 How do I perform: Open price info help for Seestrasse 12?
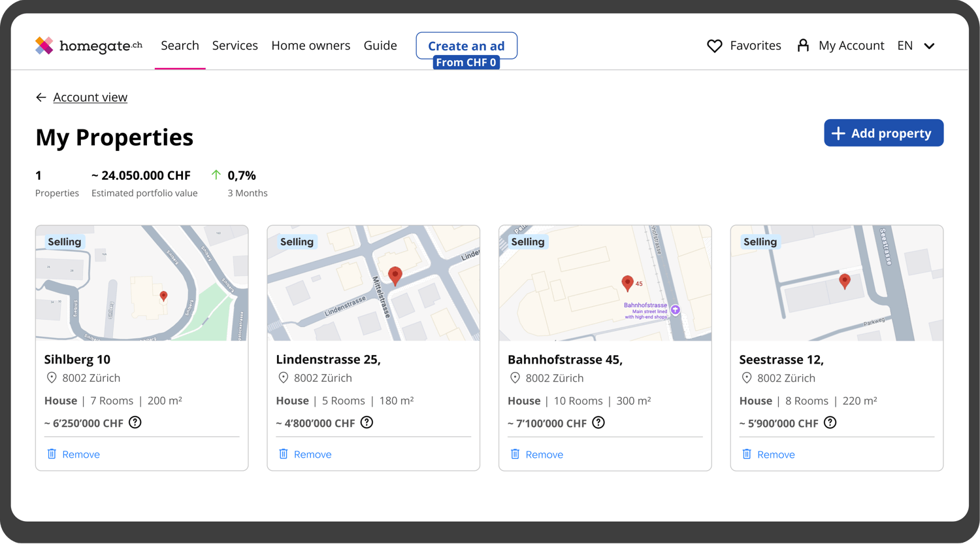click(x=830, y=422)
